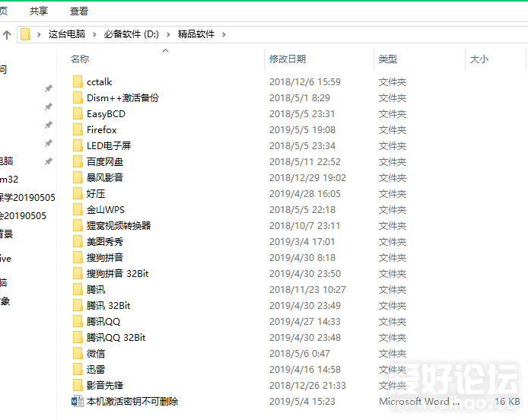Expand the chevron after 必备软件 (D:)
528x420 pixels.
click(x=168, y=34)
